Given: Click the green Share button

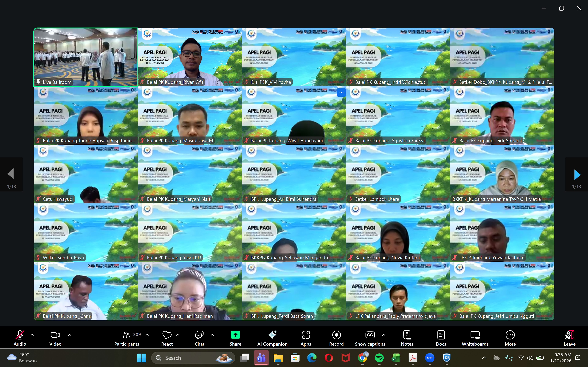Looking at the screenshot, I should [235, 338].
